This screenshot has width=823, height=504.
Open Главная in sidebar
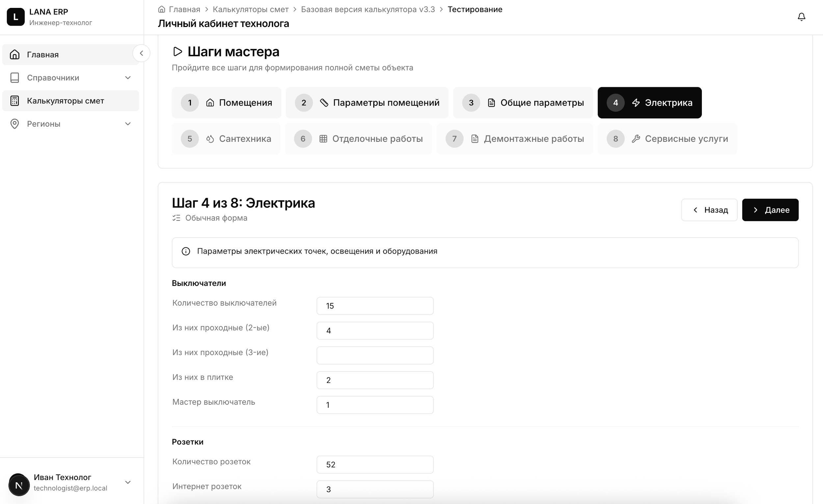(70, 54)
